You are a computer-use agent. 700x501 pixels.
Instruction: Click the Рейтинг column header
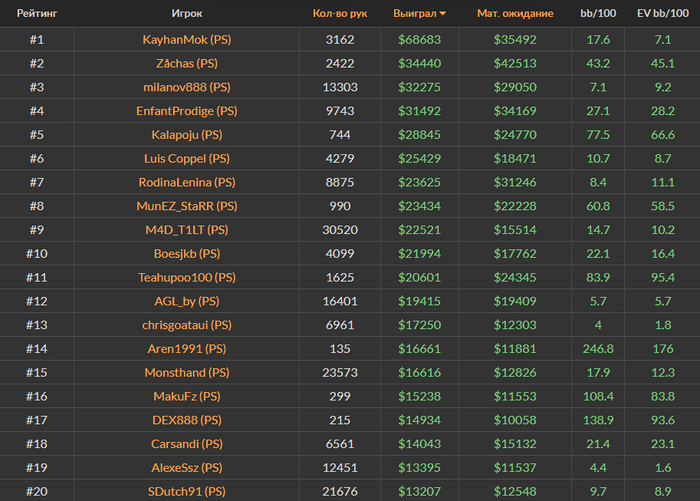click(x=36, y=14)
